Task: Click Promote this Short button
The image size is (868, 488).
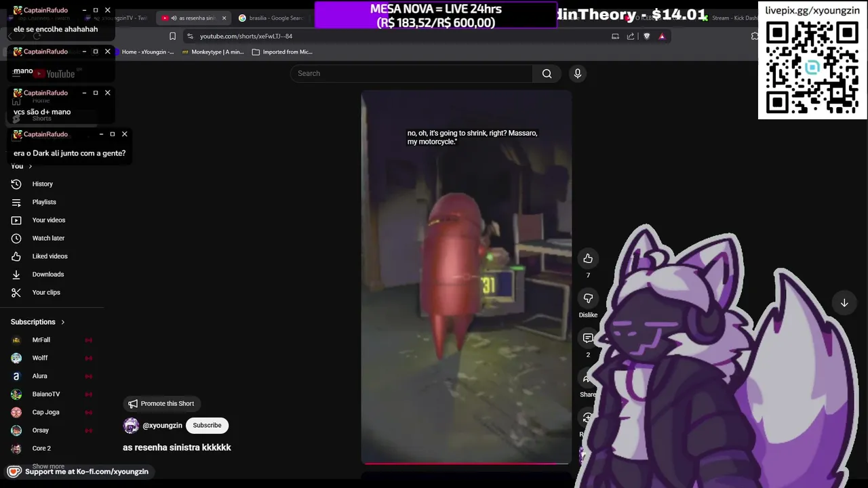Action: [161, 404]
